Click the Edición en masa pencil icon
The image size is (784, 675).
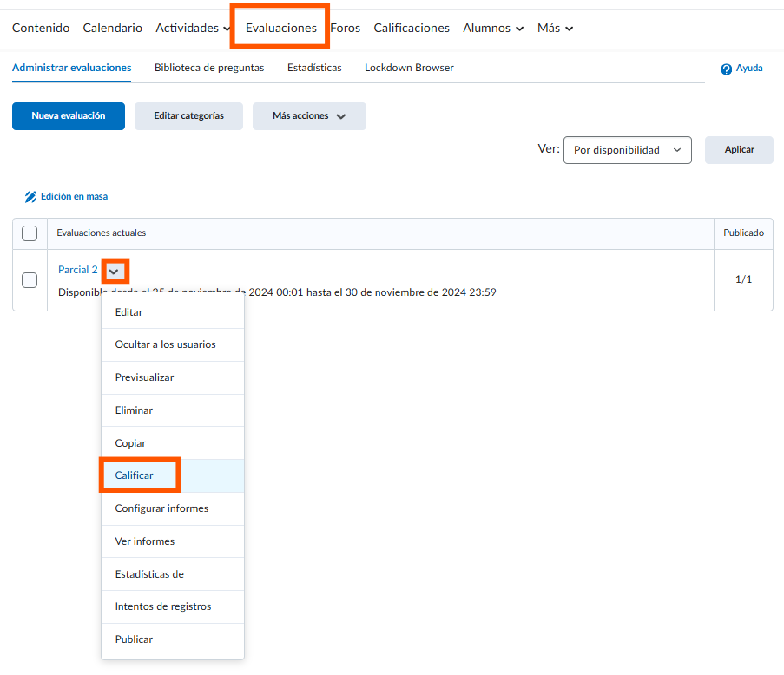click(x=31, y=197)
